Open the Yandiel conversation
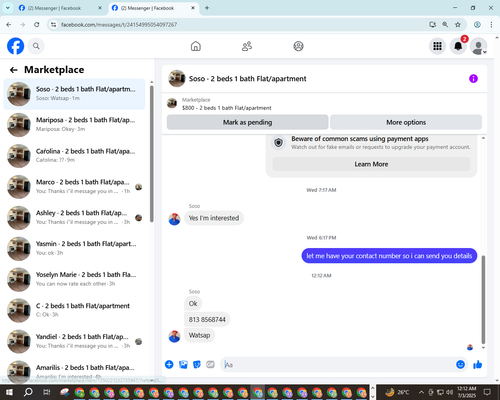This screenshot has width=500, height=400. coord(75,341)
